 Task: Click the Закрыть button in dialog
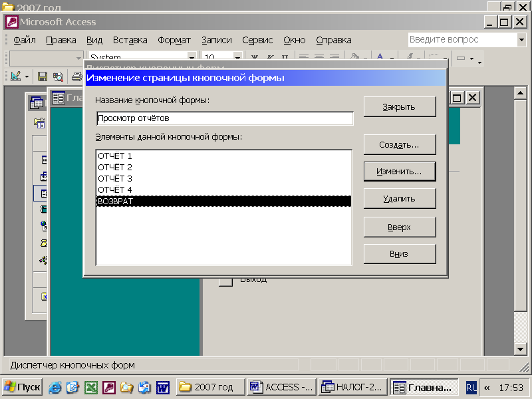click(400, 107)
